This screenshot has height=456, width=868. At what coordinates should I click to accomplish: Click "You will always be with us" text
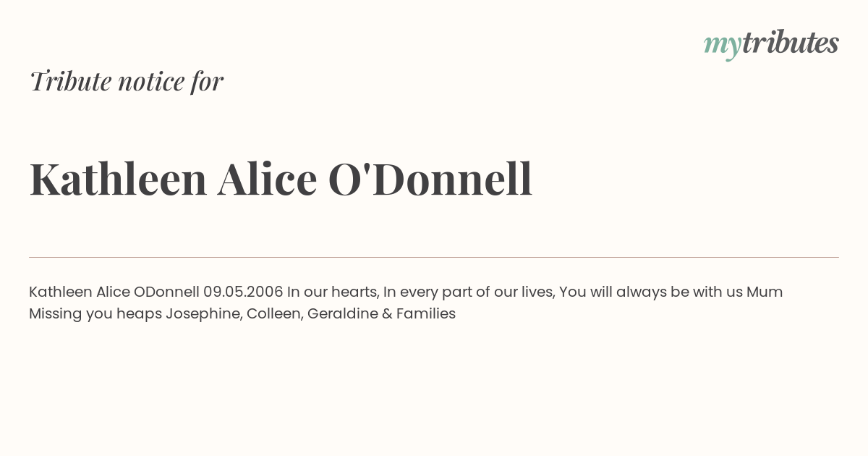651,292
